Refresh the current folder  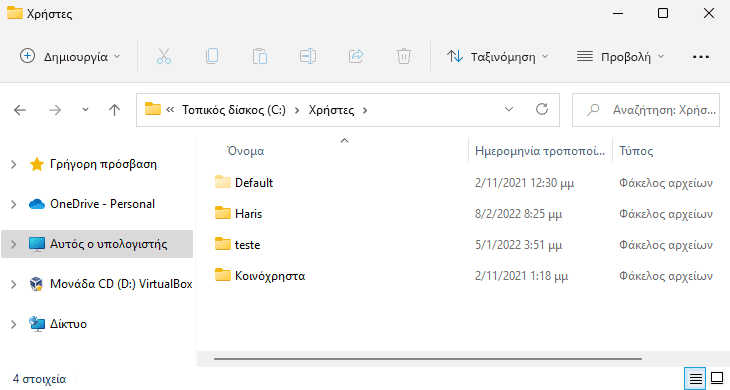coord(542,109)
